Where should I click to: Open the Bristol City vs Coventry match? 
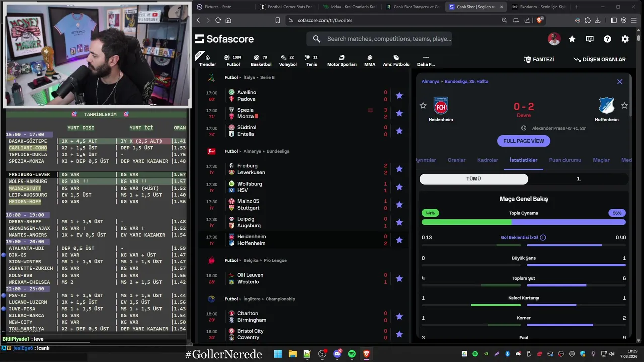[x=303, y=334]
